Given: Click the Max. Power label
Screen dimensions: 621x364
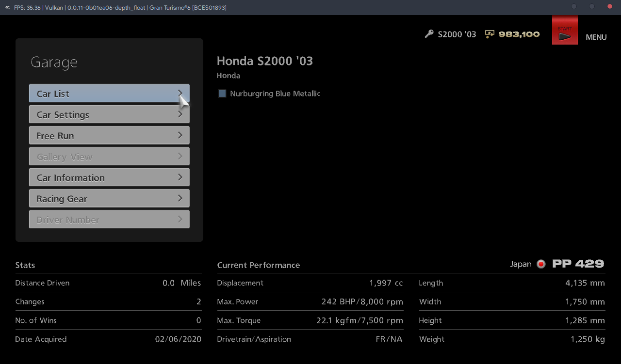Looking at the screenshot, I should [238, 301].
